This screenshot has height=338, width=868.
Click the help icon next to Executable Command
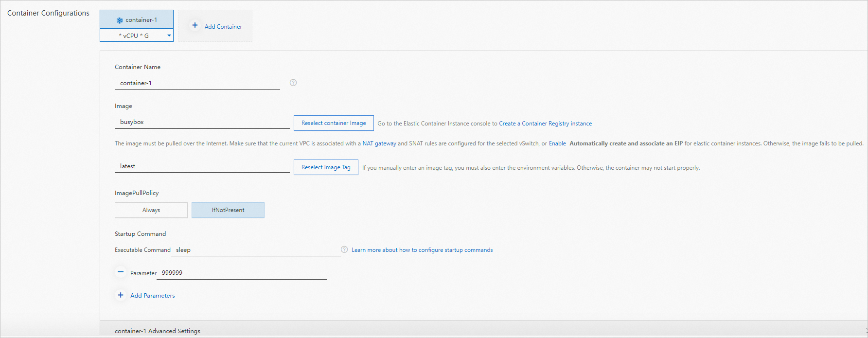pyautogui.click(x=344, y=249)
